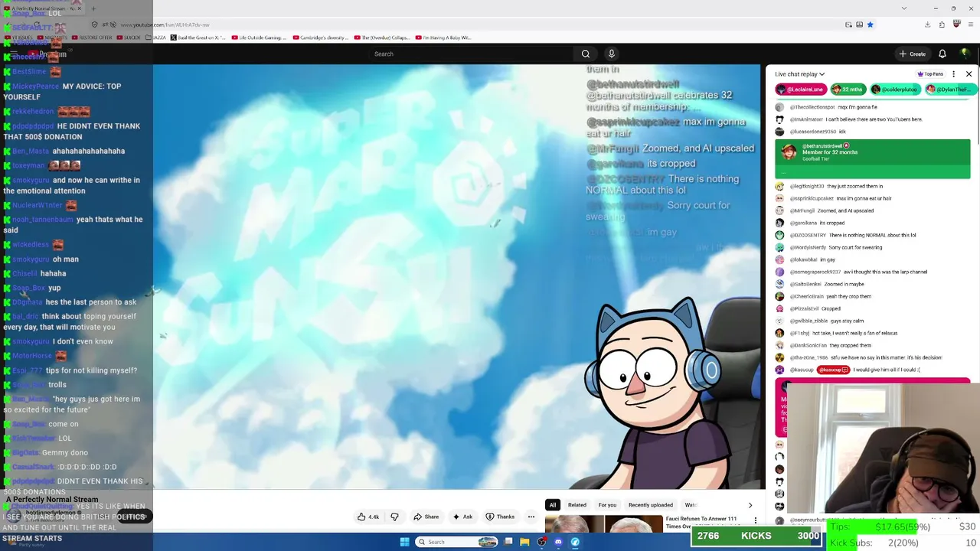
Task: Click the red shield extension icon
Action: pos(956,24)
